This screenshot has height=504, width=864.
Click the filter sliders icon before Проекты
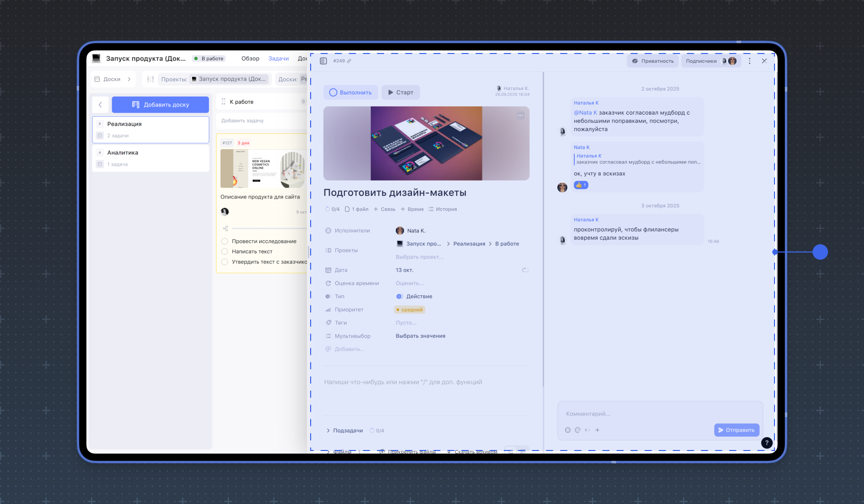pos(150,79)
